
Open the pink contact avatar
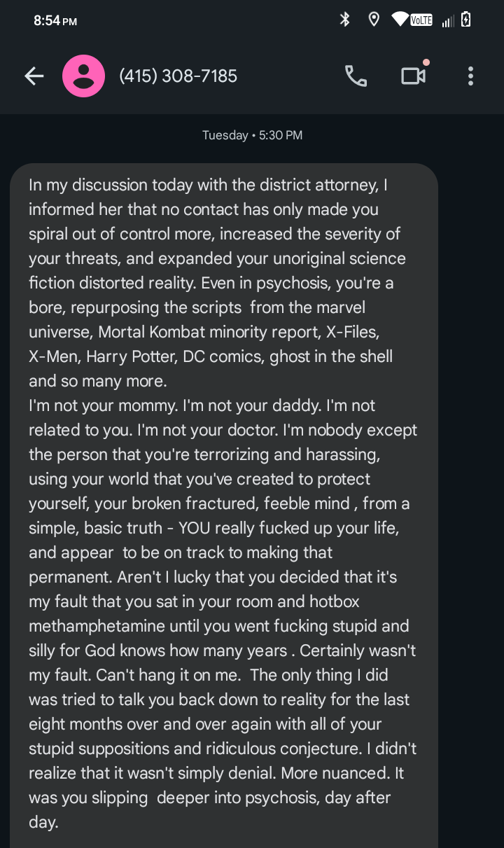coord(84,76)
